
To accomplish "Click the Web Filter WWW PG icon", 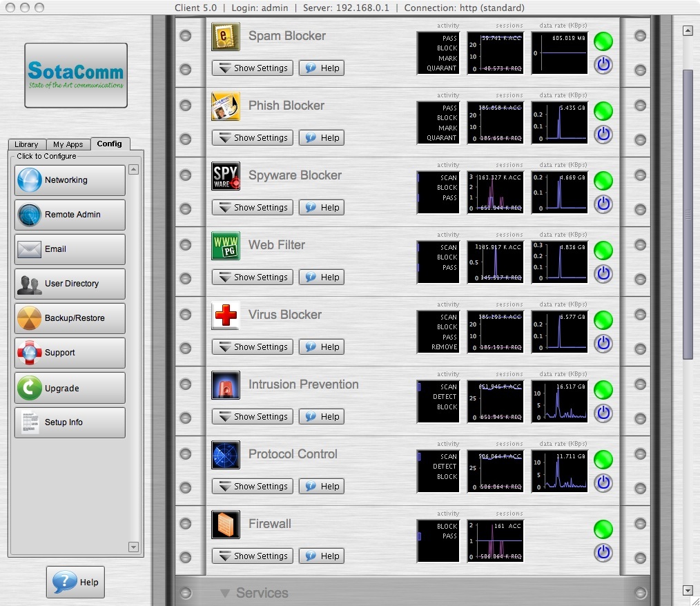I will click(x=226, y=246).
